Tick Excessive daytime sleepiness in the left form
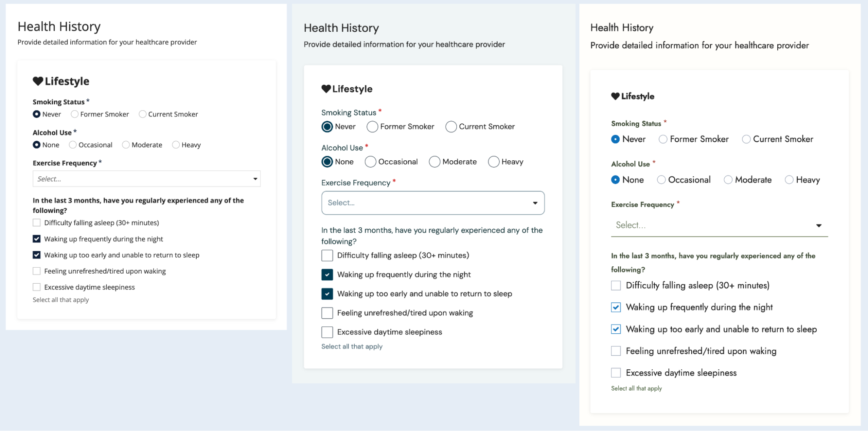The width and height of the screenshot is (868, 431). click(36, 287)
